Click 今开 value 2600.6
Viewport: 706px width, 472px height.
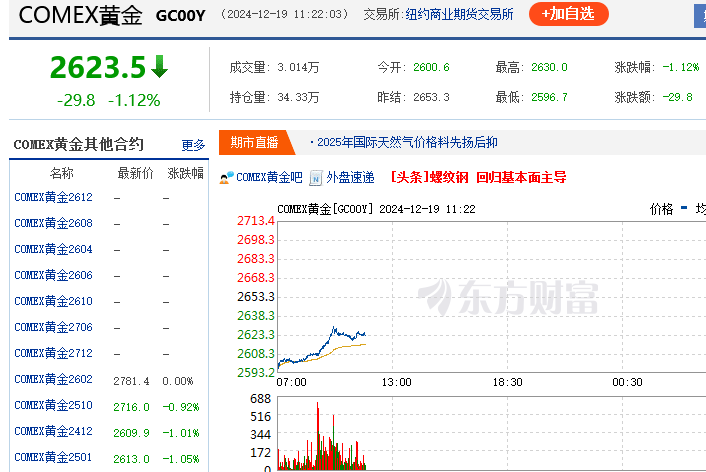431,68
